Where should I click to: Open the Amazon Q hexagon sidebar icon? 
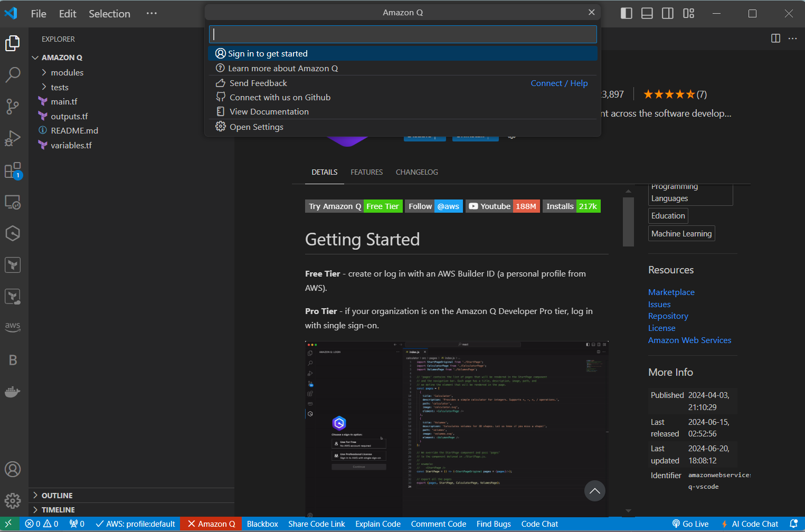[x=13, y=233]
